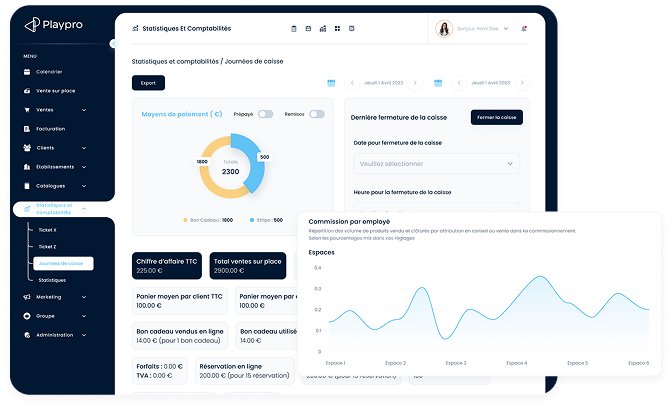Click the Groupe icon in sidebar
Viewport: 672px width, 408px height.
click(27, 316)
